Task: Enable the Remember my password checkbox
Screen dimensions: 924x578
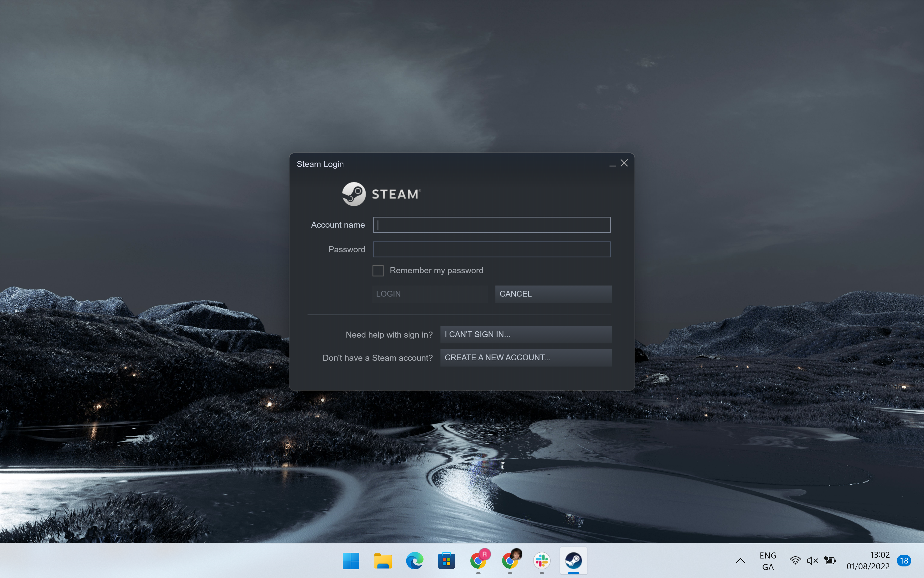Action: 378,271
